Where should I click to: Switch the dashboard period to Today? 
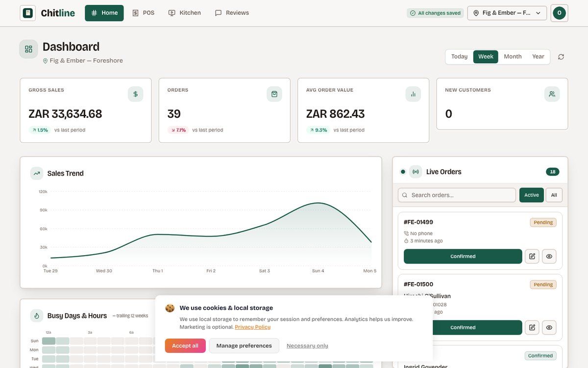click(460, 57)
